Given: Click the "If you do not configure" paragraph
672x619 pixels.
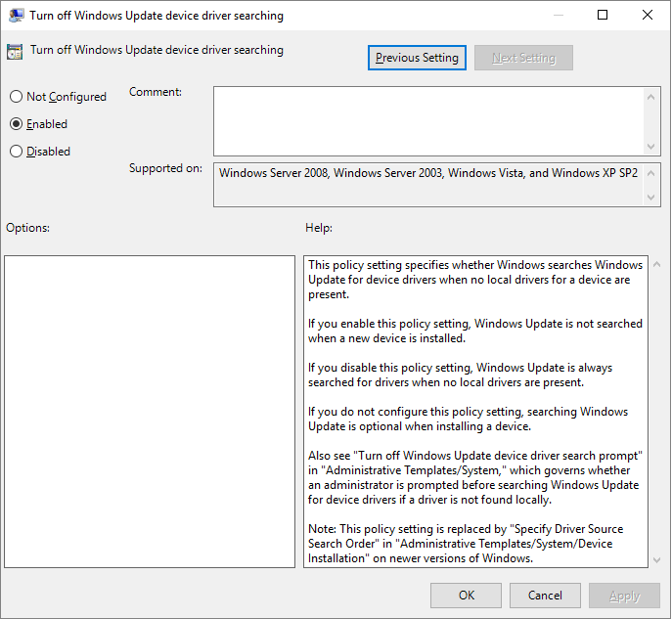Looking at the screenshot, I should click(x=468, y=419).
